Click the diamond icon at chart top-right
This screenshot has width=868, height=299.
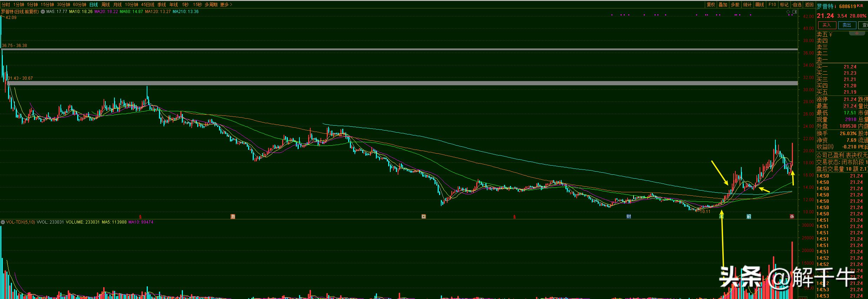[x=788, y=12]
